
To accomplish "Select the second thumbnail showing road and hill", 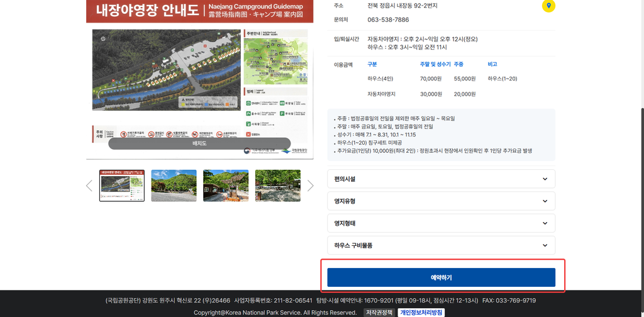I will click(x=174, y=186).
